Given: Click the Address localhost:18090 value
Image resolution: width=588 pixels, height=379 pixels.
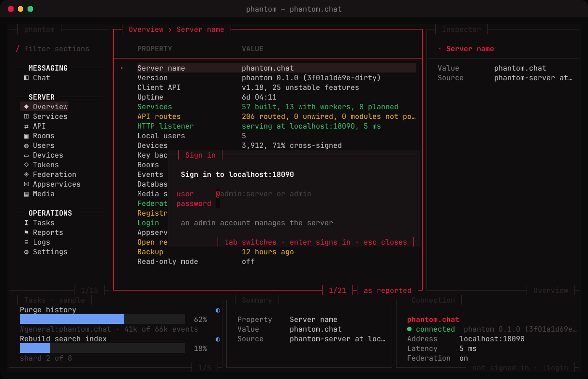Looking at the screenshot, I should [x=492, y=339].
